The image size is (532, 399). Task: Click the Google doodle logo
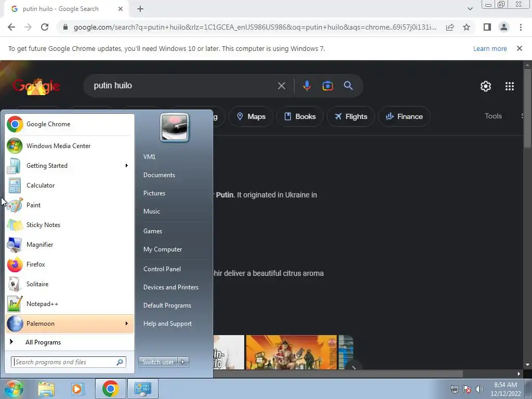coord(36,86)
